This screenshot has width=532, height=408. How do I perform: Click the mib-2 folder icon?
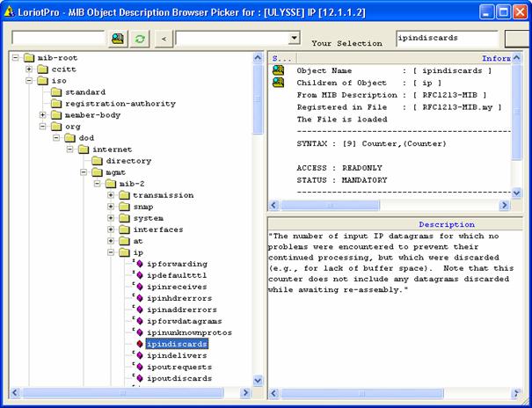[x=112, y=184]
